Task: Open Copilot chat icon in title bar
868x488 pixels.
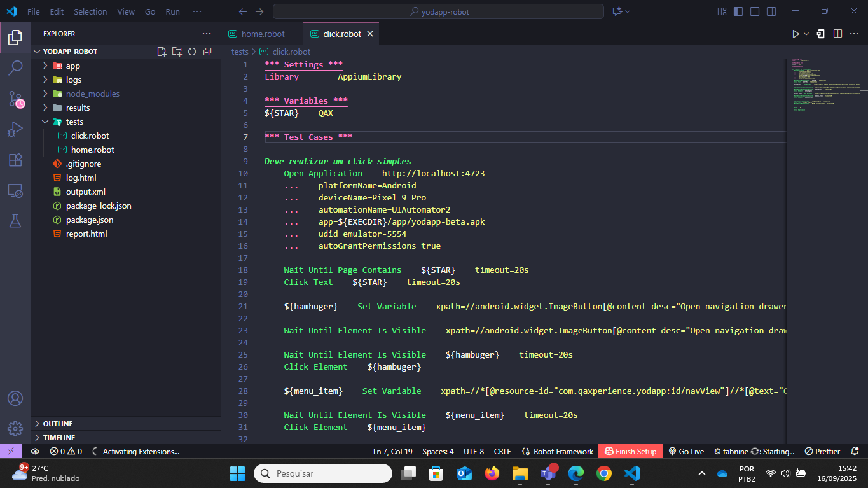Action: pos(616,11)
